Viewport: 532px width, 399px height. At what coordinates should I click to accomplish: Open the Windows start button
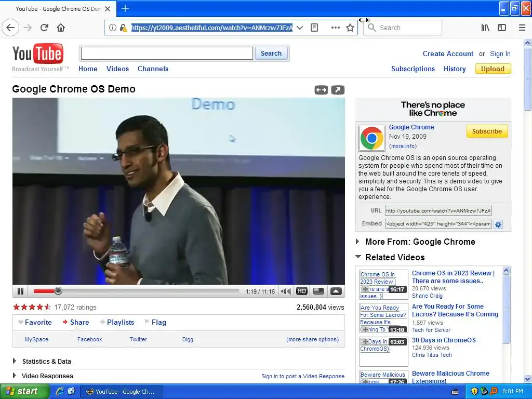click(24, 392)
